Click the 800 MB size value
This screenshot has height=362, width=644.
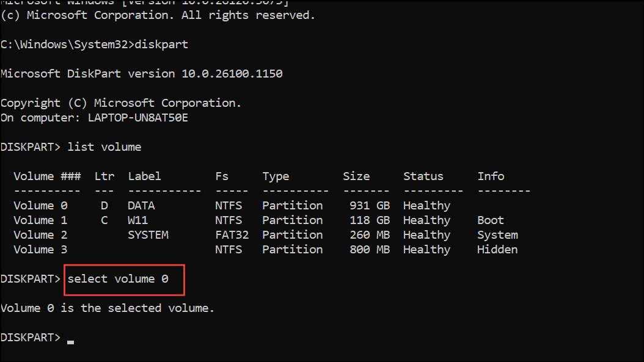(x=369, y=250)
